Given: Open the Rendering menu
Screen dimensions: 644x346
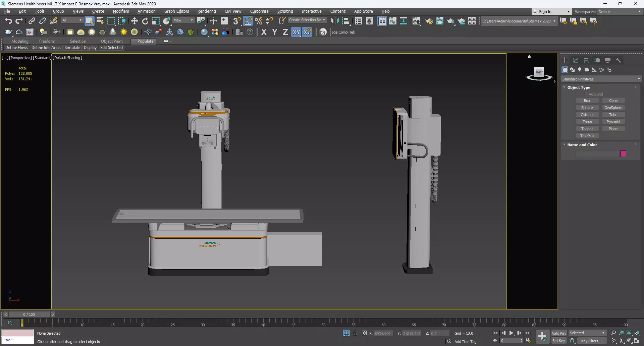Looking at the screenshot, I should tap(207, 11).
